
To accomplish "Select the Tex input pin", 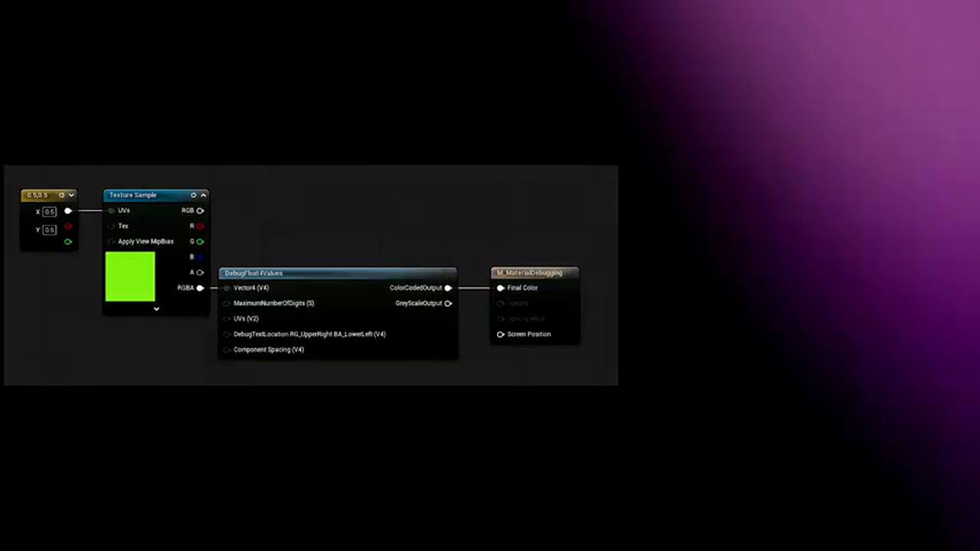I will pyautogui.click(x=112, y=226).
